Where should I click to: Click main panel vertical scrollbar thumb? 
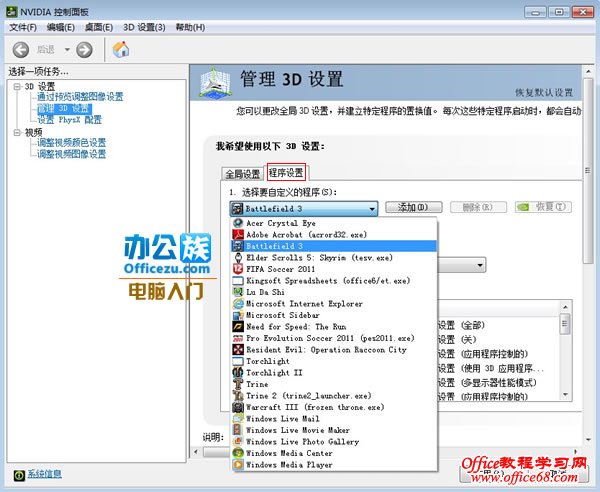pyautogui.click(x=588, y=171)
